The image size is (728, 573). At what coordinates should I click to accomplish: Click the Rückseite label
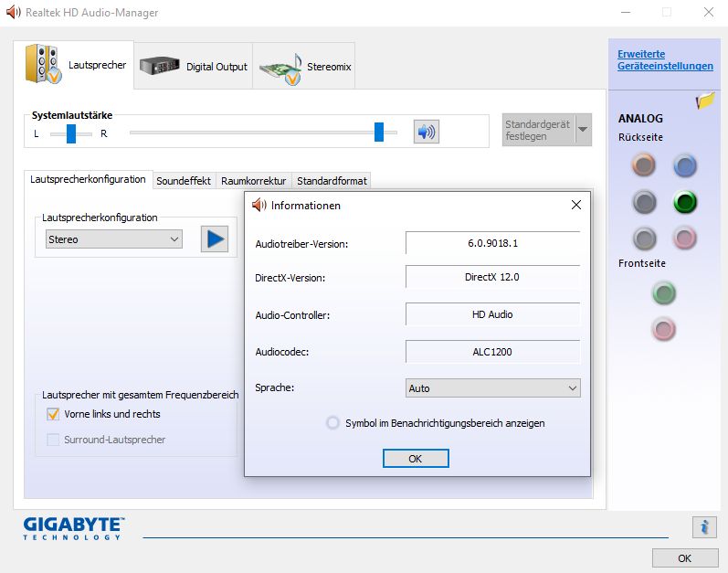(640, 137)
